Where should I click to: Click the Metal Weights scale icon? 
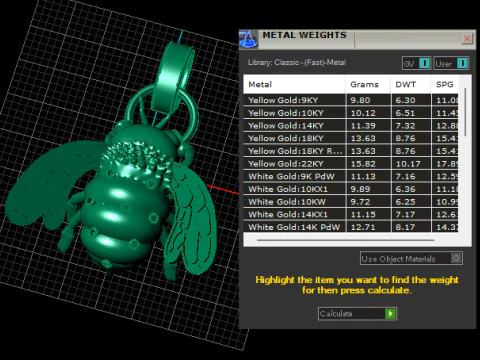click(248, 39)
